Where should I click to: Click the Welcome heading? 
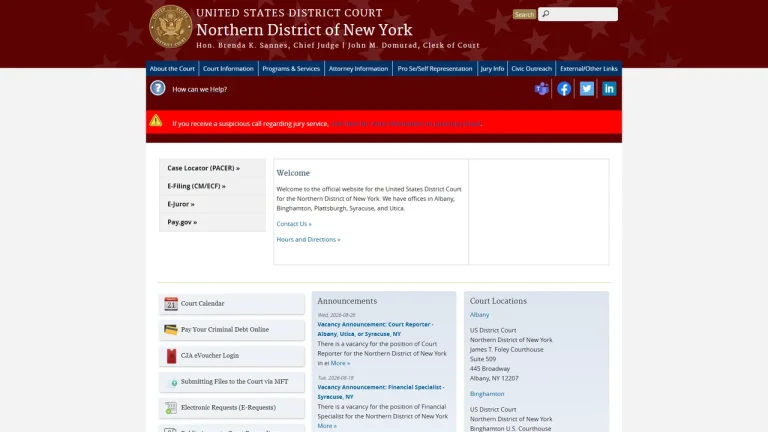point(293,173)
